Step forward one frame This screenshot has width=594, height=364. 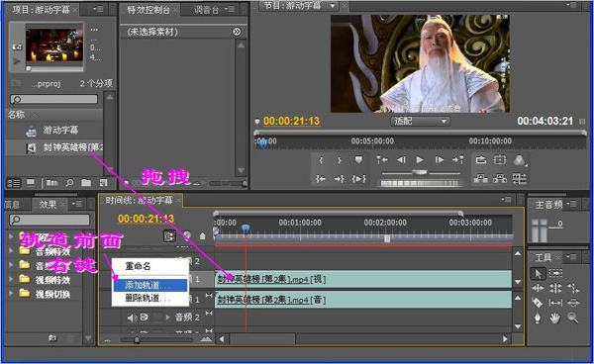tap(439, 160)
